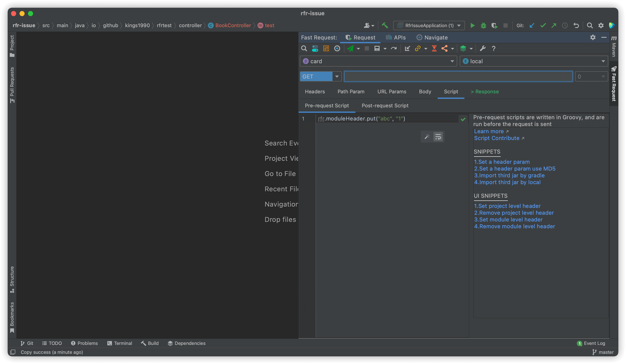This screenshot has height=364, width=626.
Task: Click the Run application icon
Action: tap(473, 25)
